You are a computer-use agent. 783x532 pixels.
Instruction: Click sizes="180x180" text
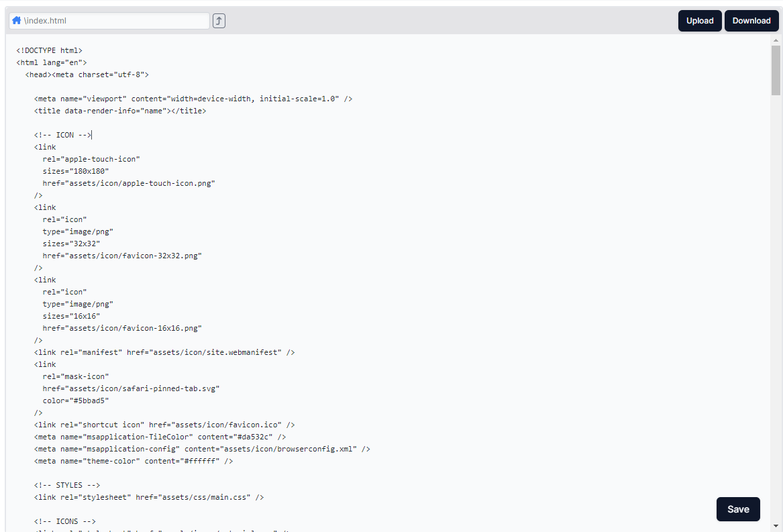pos(76,171)
